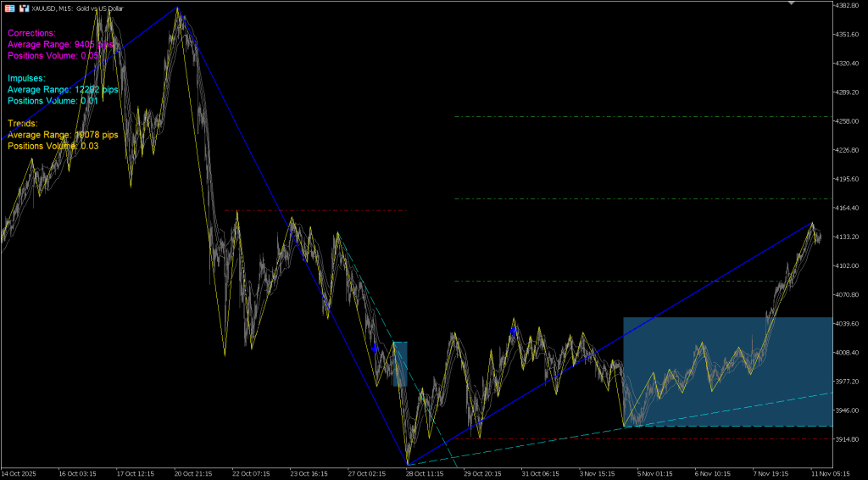Select the blue arrow marker near 31 Oct
Screen dimensions: 868x480
tap(513, 331)
